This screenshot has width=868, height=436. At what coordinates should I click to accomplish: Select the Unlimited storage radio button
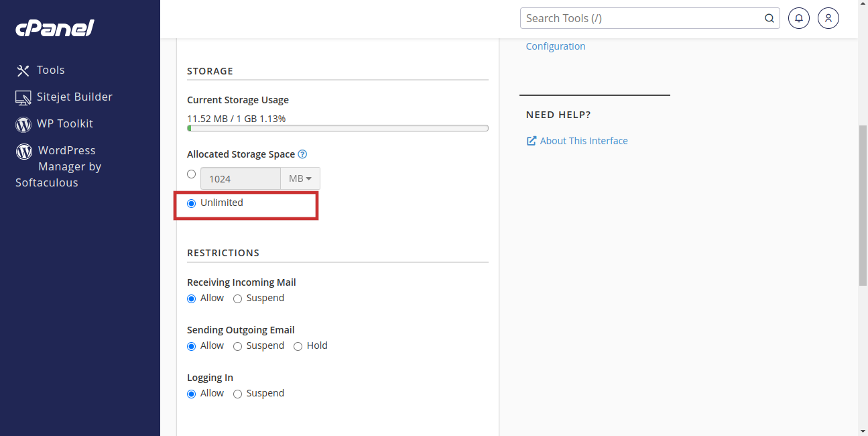point(192,203)
